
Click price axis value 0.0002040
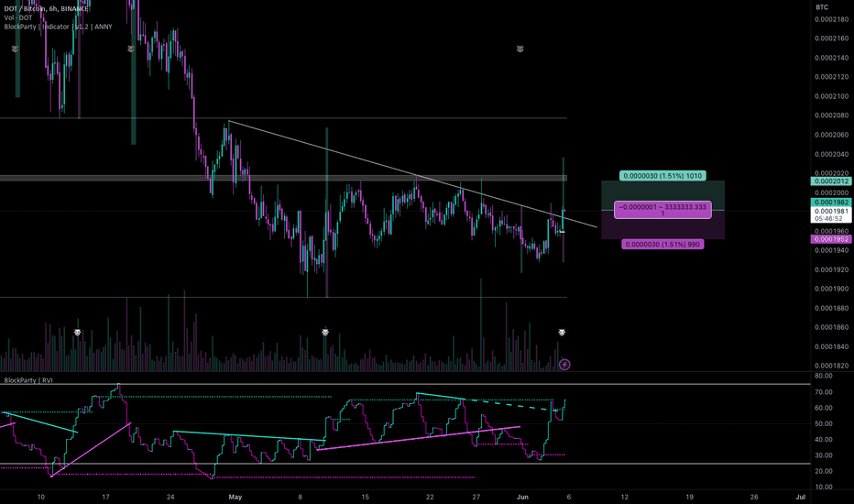(831, 154)
